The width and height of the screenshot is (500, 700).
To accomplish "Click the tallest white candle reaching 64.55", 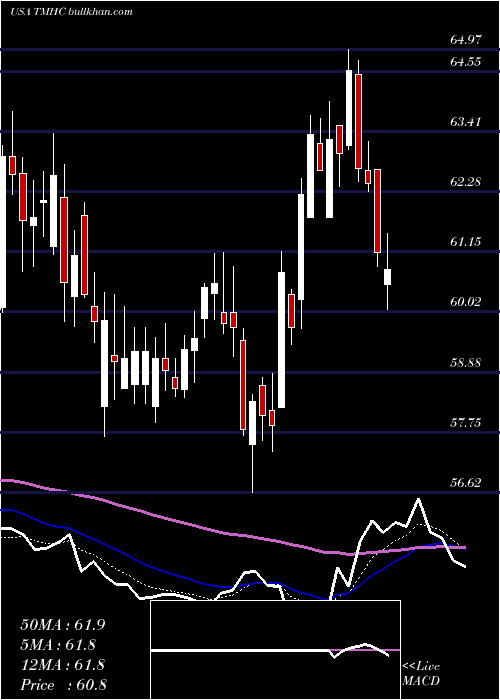I will [349, 108].
